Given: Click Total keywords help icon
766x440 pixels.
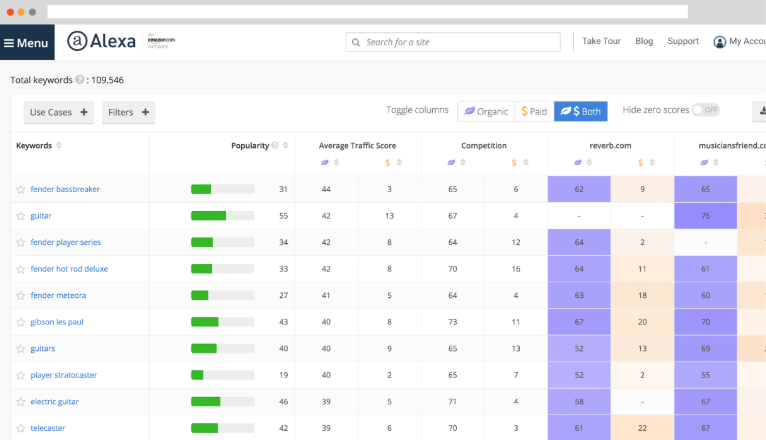Looking at the screenshot, I should pyautogui.click(x=79, y=80).
